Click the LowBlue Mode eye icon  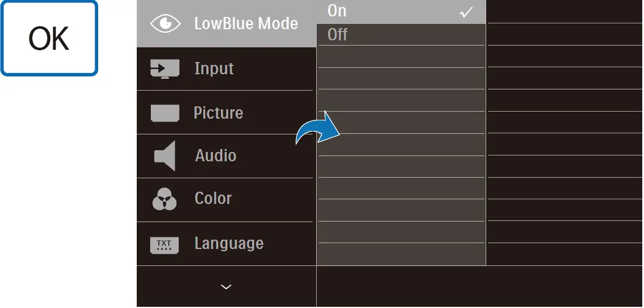[166, 23]
